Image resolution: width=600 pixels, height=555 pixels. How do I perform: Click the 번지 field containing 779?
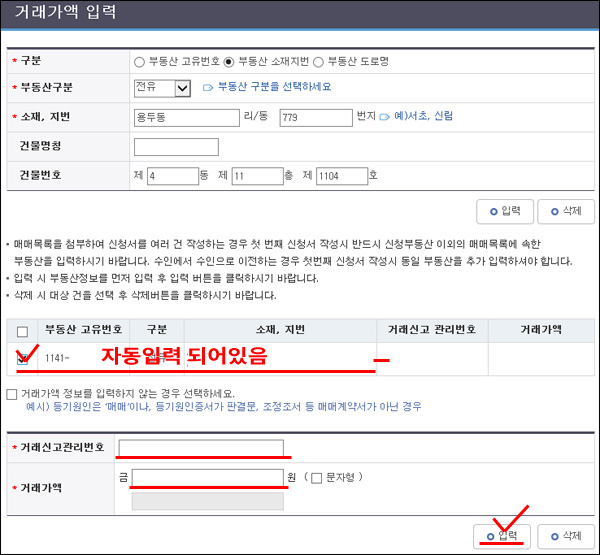point(316,118)
